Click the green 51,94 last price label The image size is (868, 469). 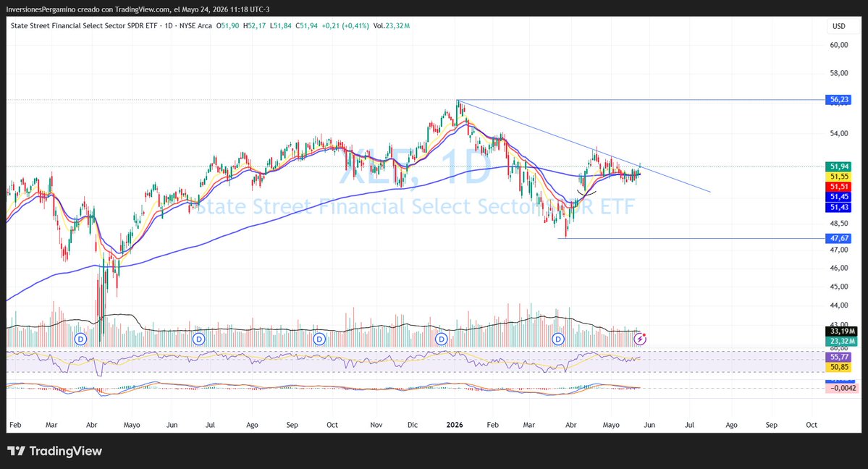pos(838,166)
